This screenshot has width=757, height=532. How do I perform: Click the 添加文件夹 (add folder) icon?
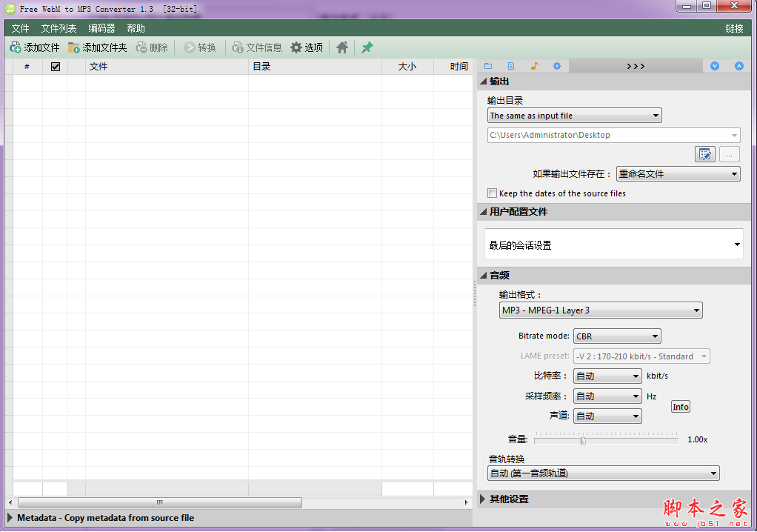(74, 47)
